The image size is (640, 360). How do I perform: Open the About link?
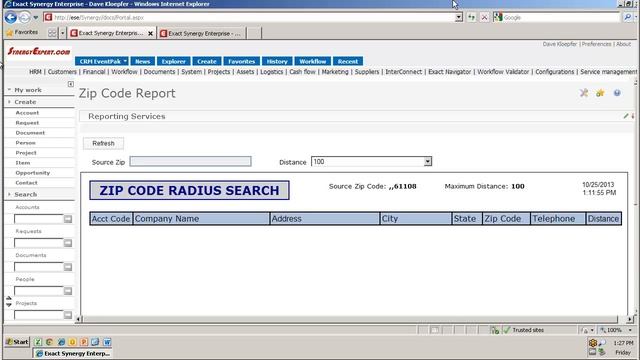pyautogui.click(x=623, y=44)
